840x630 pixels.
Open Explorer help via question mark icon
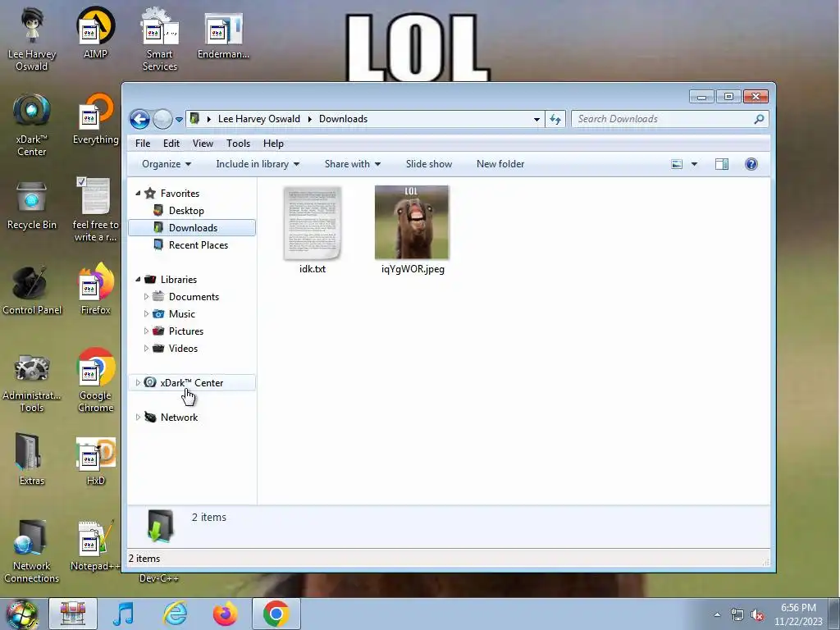click(x=751, y=164)
